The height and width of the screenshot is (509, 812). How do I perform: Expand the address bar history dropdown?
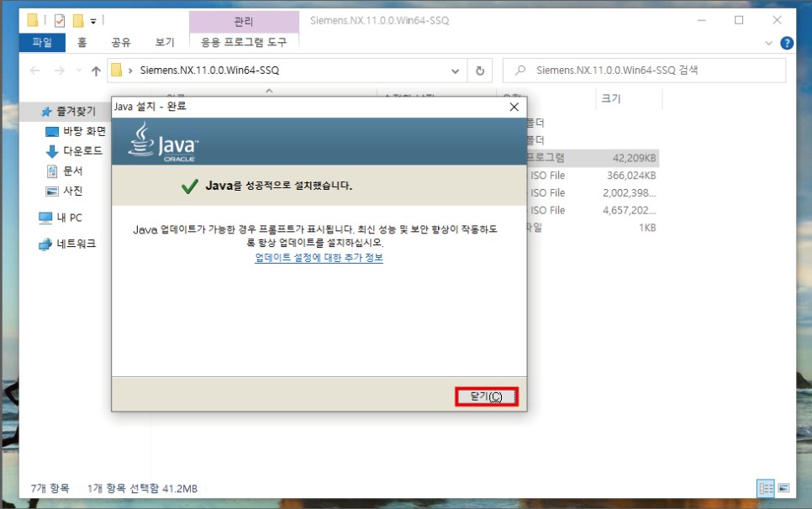[456, 71]
